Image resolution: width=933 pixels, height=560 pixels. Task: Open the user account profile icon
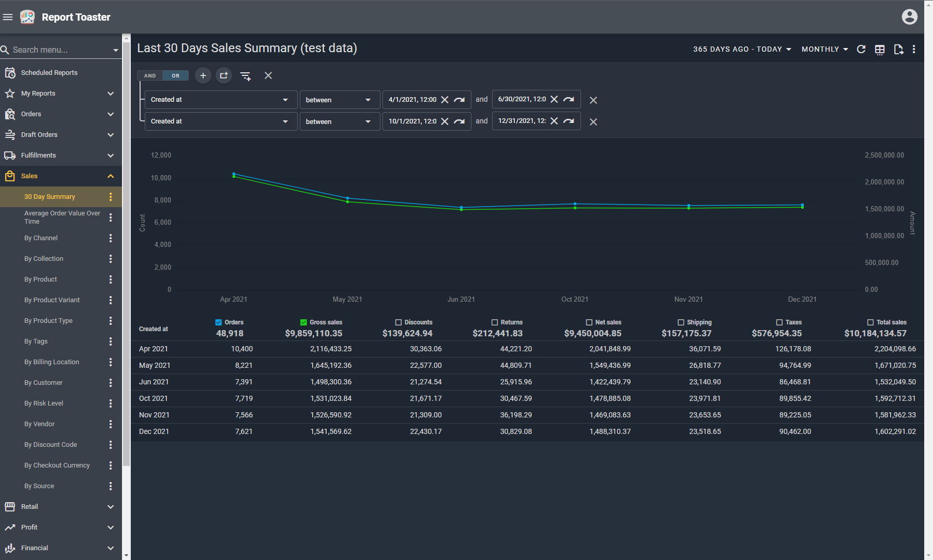pos(909,17)
